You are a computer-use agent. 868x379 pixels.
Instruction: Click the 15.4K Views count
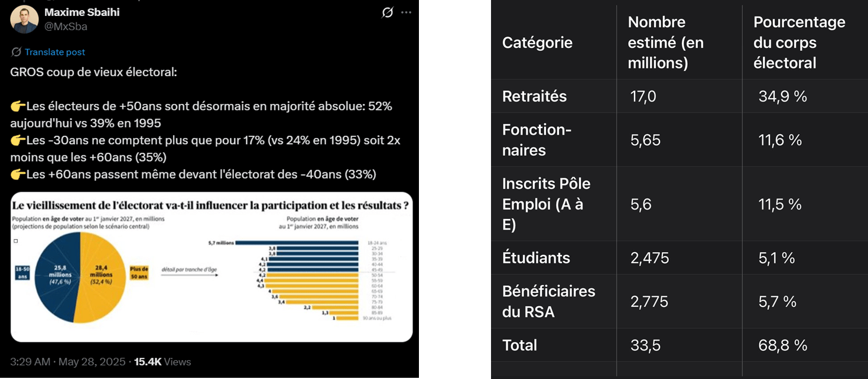pos(162,362)
